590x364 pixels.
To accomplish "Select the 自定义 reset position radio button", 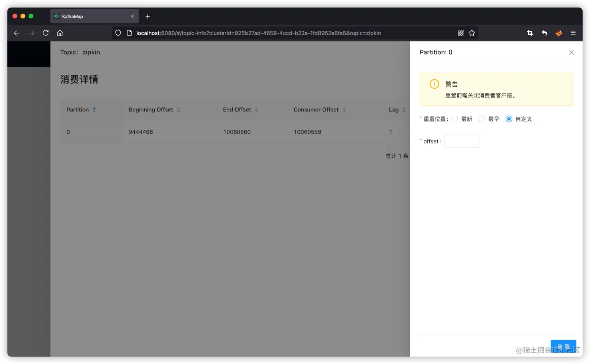I will tap(509, 119).
